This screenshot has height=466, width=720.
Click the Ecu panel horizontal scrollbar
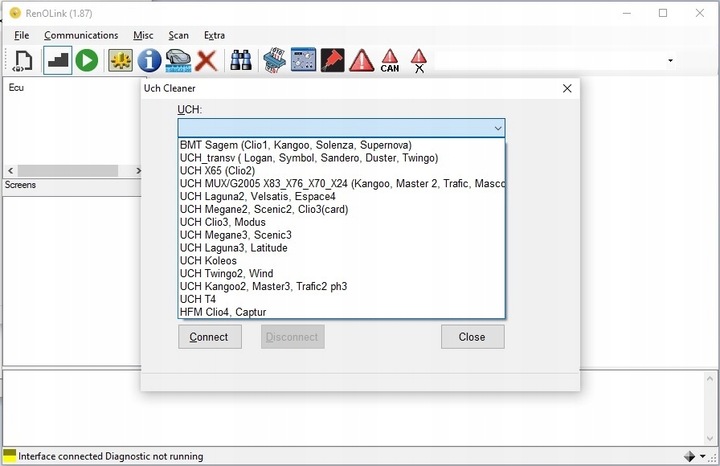tap(73, 171)
